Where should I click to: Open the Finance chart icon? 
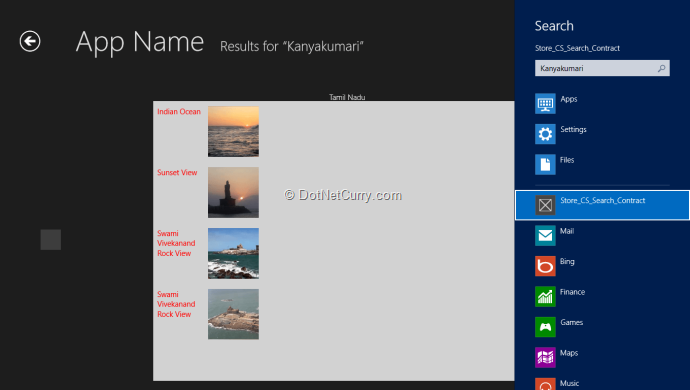click(x=545, y=296)
